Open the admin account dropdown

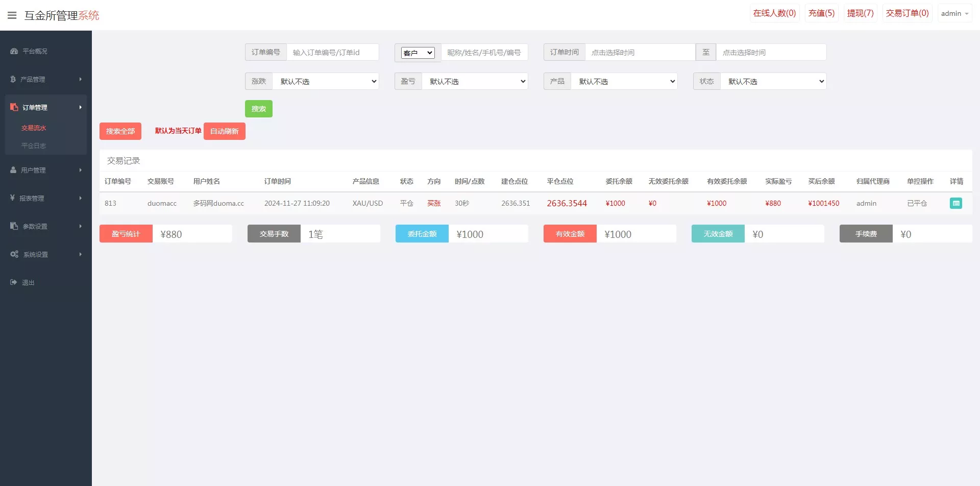tap(954, 13)
